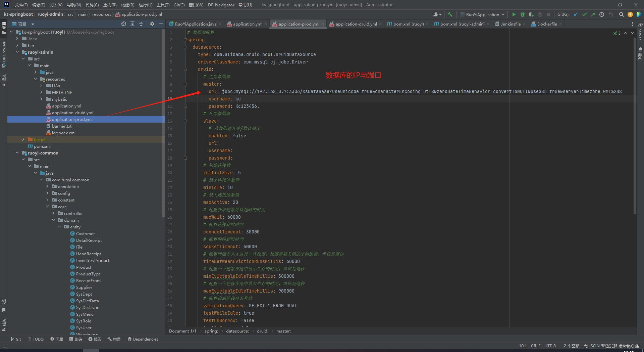Start debugging with the bug icon
The height and width of the screenshot is (352, 644).
[x=522, y=14]
